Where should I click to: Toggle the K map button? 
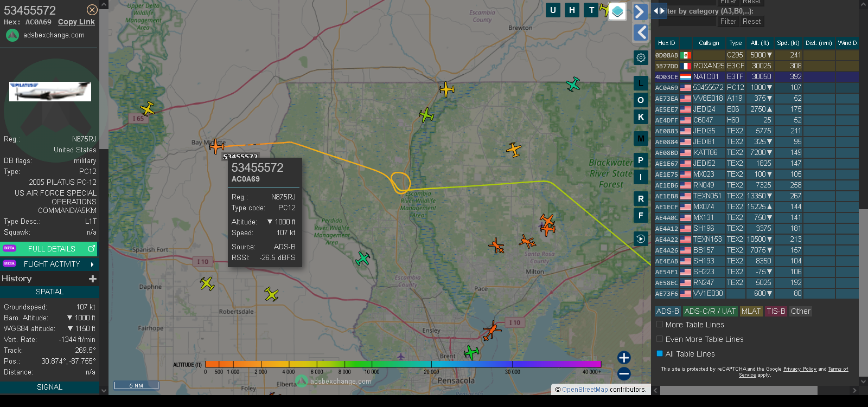tap(641, 117)
